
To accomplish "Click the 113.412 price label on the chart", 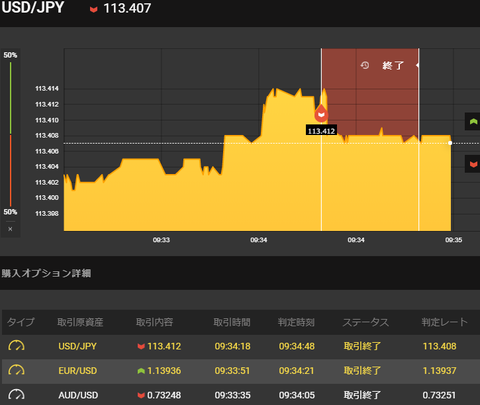I will 321,131.
